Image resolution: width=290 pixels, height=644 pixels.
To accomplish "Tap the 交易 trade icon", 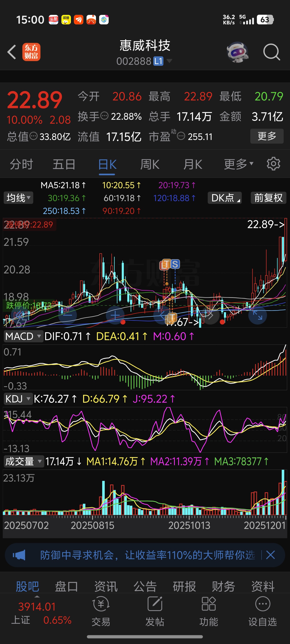I will pos(101,611).
